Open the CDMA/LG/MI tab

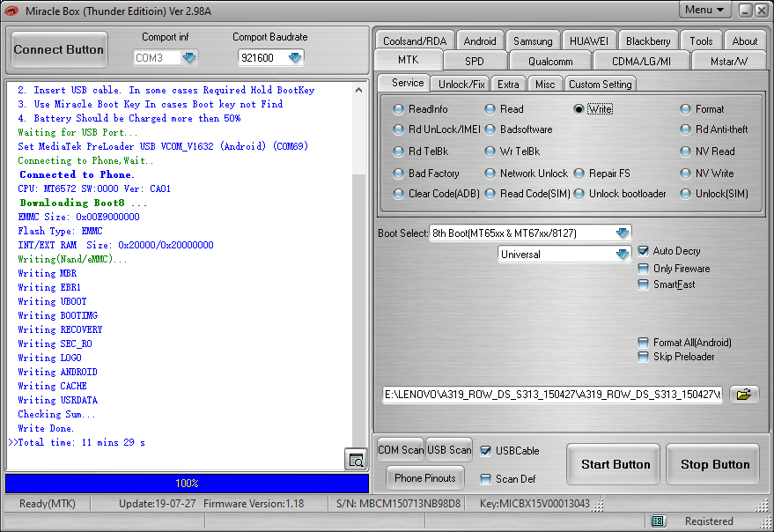tap(641, 62)
